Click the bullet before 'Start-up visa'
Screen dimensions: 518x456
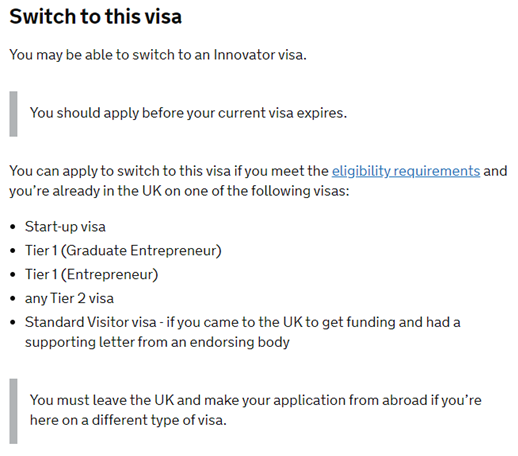13,227
